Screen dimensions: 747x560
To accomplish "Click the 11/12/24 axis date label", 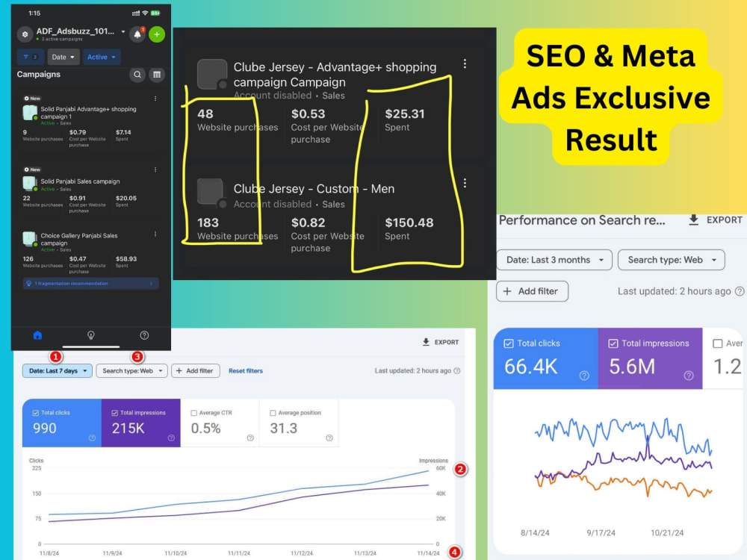I will pyautogui.click(x=302, y=553).
